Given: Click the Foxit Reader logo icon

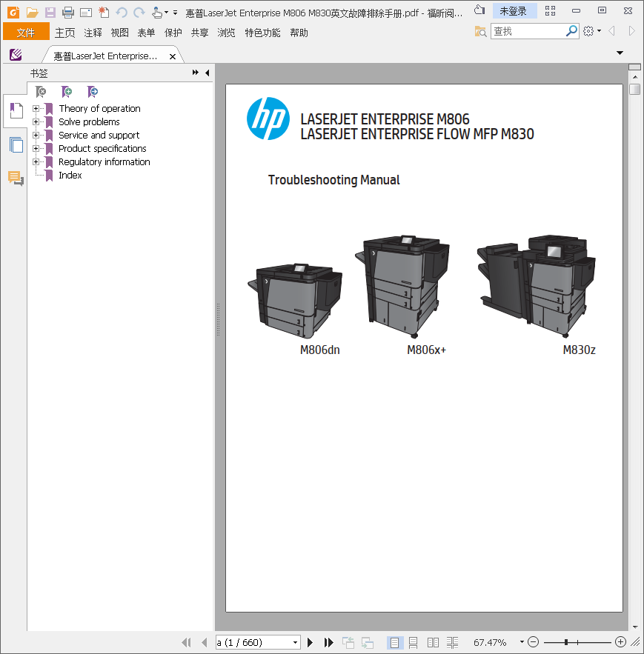Looking at the screenshot, I should click(13, 13).
